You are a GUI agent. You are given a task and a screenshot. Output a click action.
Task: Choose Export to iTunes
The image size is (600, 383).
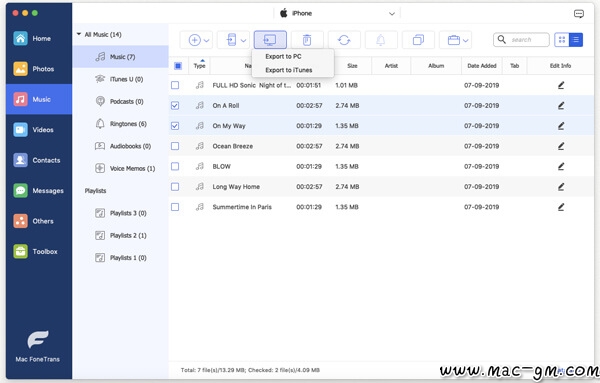point(289,70)
